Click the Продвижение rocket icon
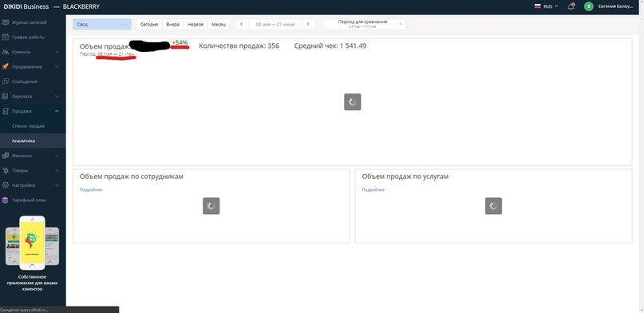The height and width of the screenshot is (313, 644). [x=5, y=66]
